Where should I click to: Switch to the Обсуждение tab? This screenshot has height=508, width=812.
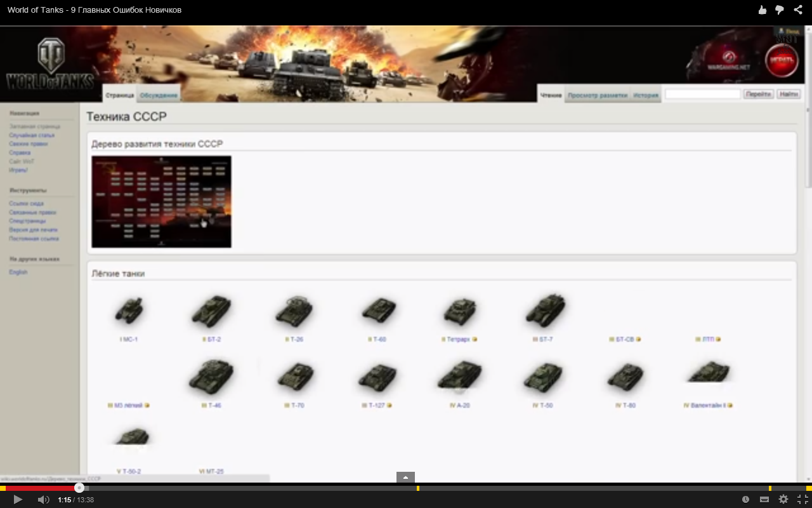coord(159,95)
